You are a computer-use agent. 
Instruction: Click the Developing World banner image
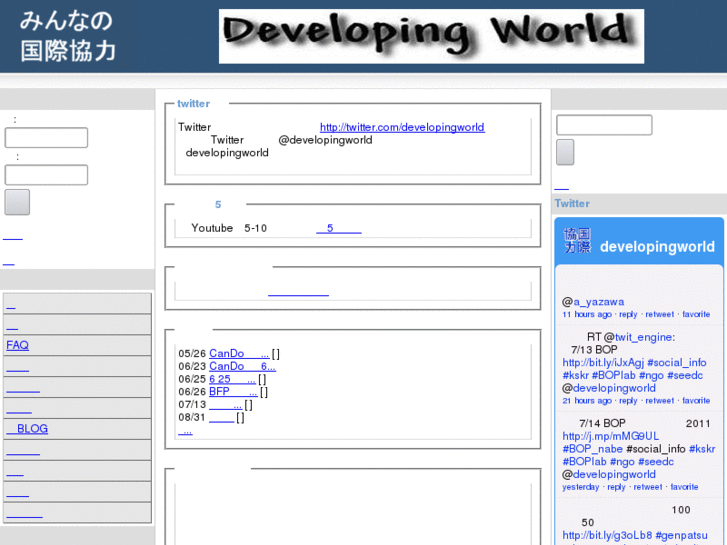[x=431, y=36]
